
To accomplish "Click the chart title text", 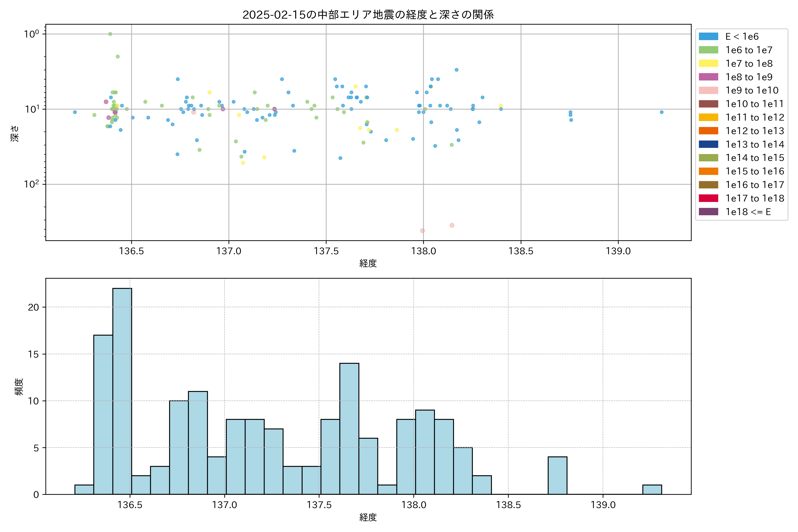I will 368,15.
